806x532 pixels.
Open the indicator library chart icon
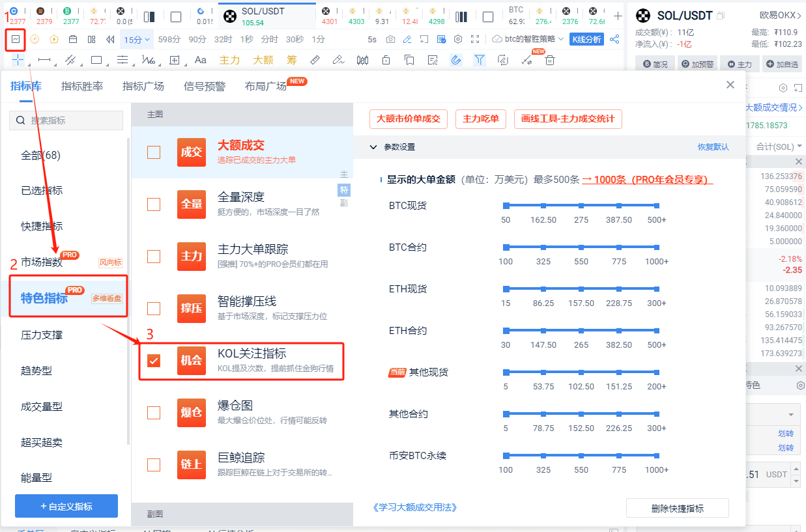[x=15, y=39]
